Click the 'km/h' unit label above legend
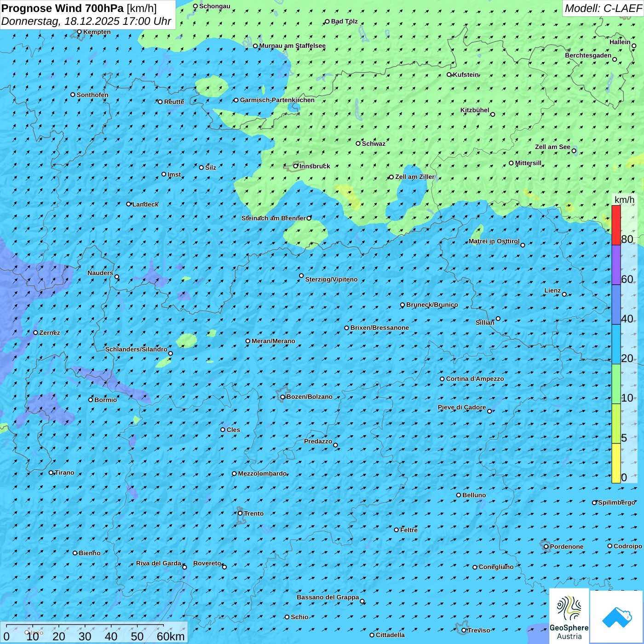Viewport: 644px width, 644px height. [x=624, y=200]
